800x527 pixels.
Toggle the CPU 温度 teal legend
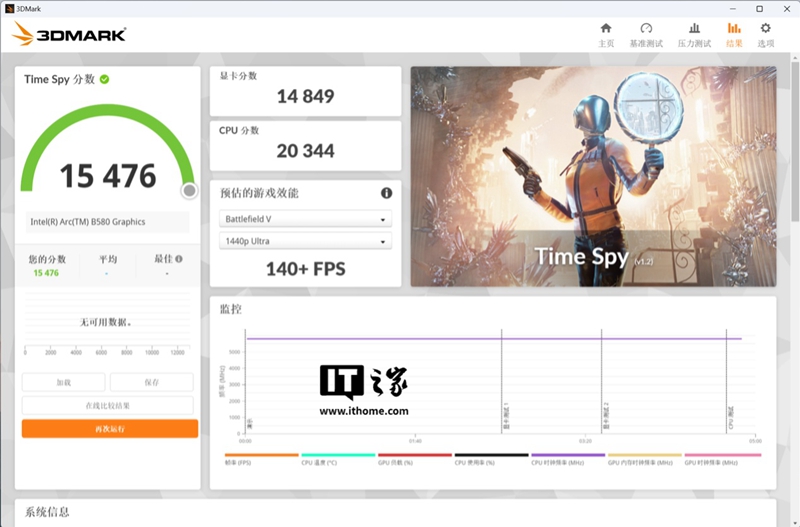coord(338,459)
